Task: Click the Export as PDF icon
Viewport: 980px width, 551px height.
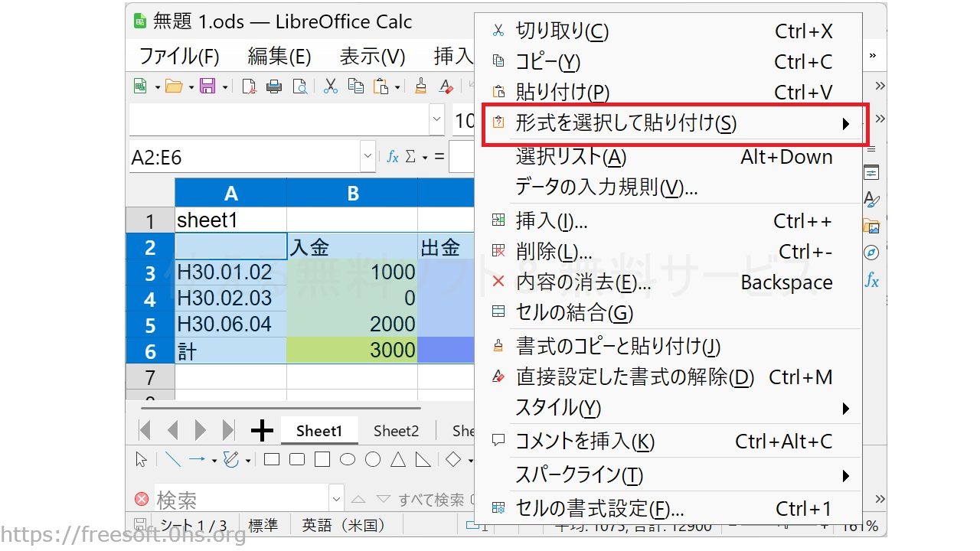Action: (x=249, y=86)
